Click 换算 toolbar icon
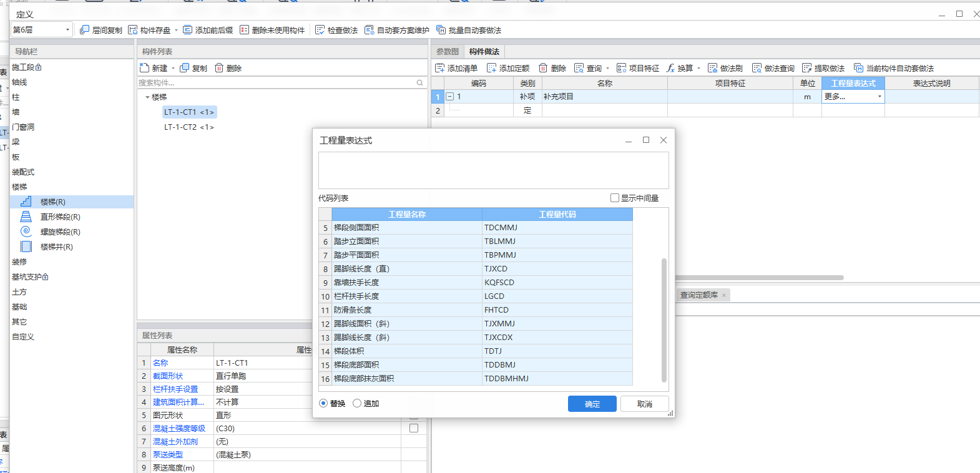This screenshot has width=980, height=473. 670,68
